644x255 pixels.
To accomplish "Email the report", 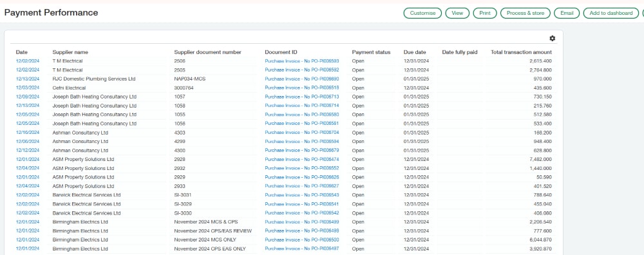I will tap(566, 13).
